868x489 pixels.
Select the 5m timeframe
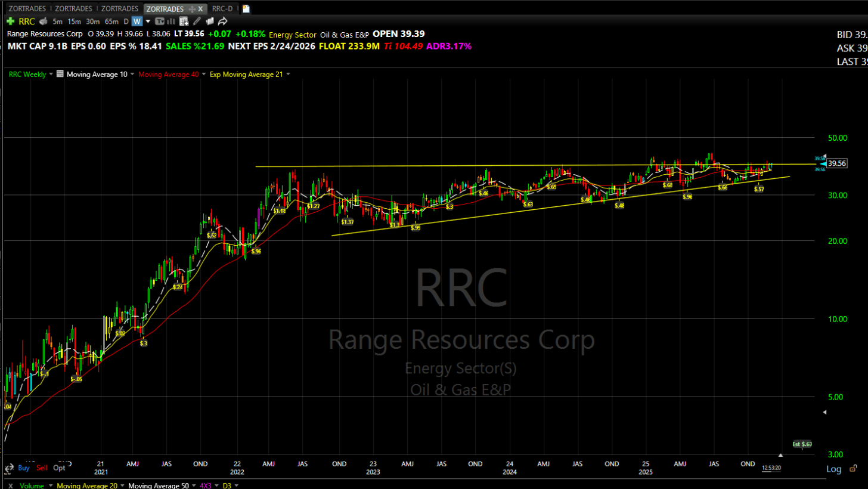tap(57, 21)
